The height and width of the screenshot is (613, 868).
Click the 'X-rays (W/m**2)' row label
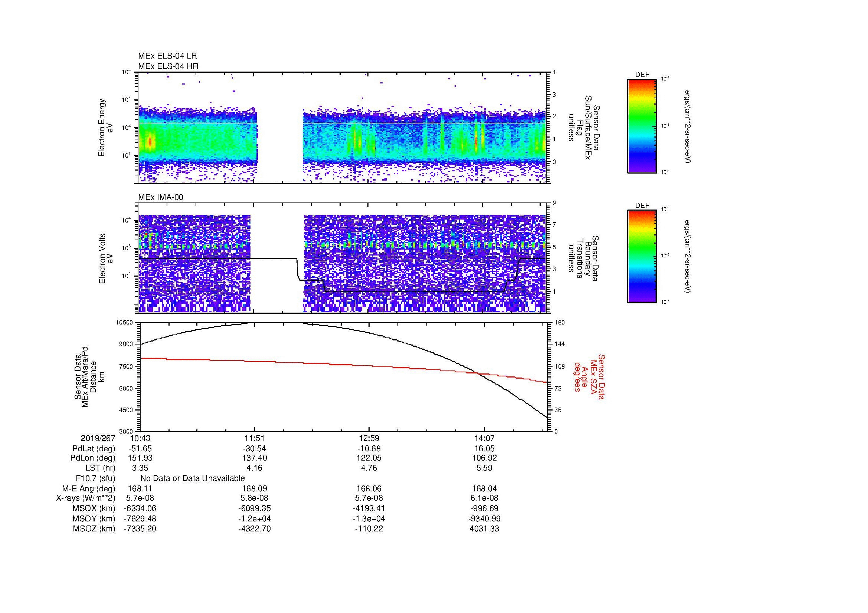pyautogui.click(x=86, y=498)
